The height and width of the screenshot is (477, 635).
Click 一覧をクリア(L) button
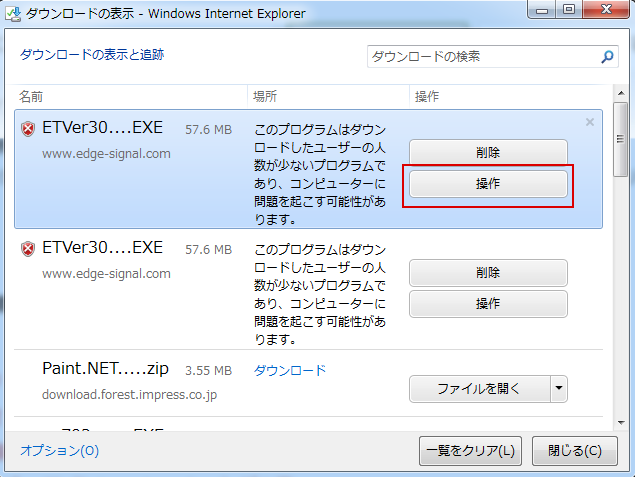coord(470,451)
